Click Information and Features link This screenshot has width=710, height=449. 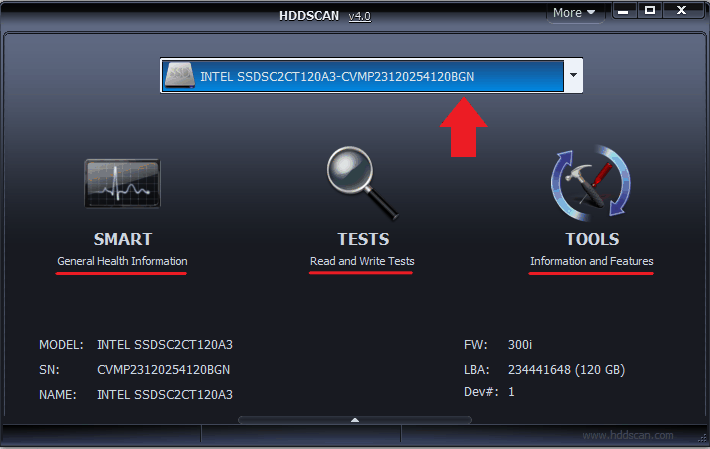click(x=591, y=261)
